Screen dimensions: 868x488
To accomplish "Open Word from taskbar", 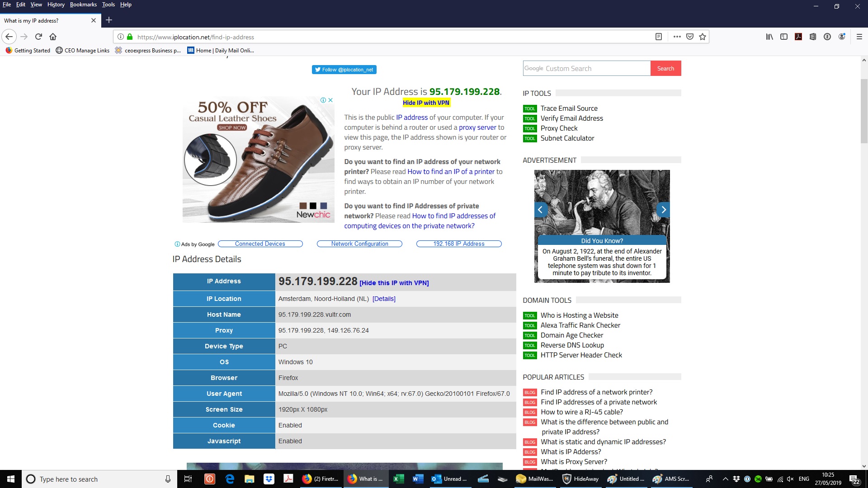I will 418,479.
